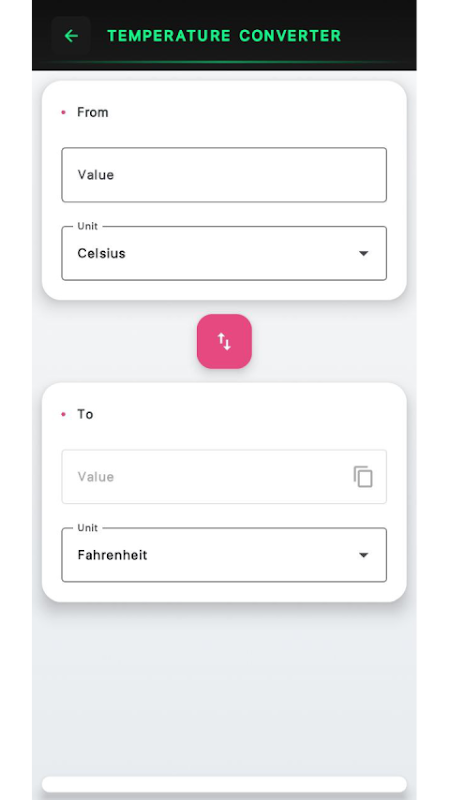Viewport: 450px width, 800px height.
Task: Open the Fahrenheit unit selector
Action: click(x=224, y=555)
